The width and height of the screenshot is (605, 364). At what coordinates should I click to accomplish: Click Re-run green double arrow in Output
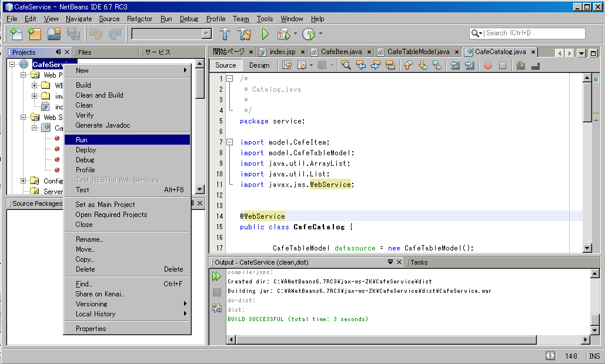click(x=216, y=276)
